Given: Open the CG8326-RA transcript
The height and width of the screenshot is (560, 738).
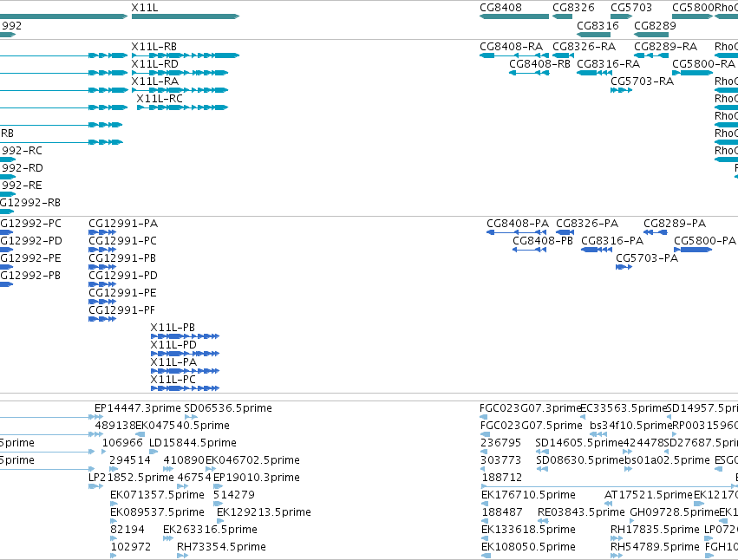Looking at the screenshot, I should coord(564,55).
